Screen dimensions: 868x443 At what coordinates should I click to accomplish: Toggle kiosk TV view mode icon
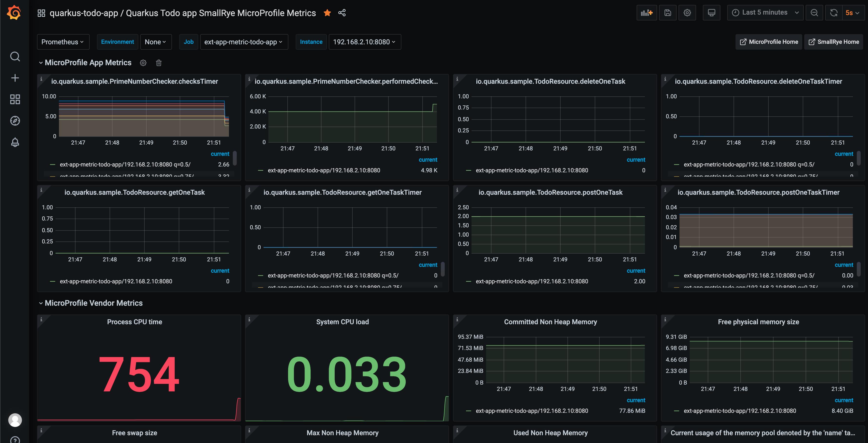coord(711,13)
